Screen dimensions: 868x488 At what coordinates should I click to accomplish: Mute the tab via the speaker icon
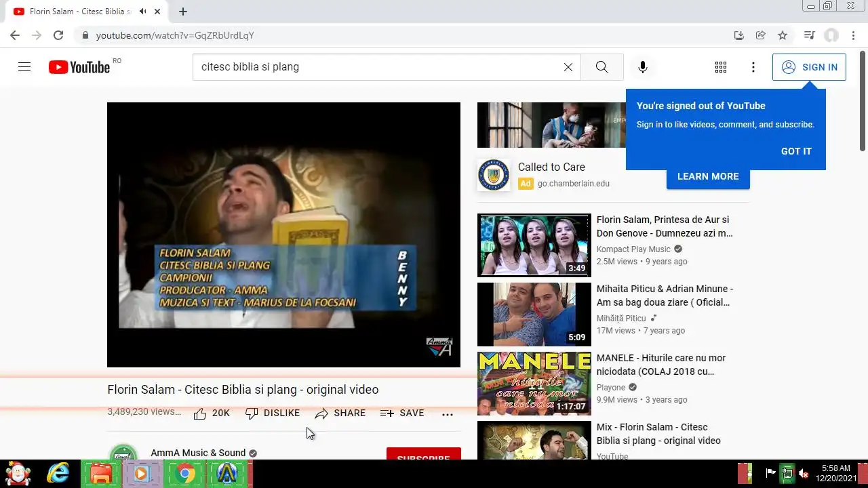point(143,12)
